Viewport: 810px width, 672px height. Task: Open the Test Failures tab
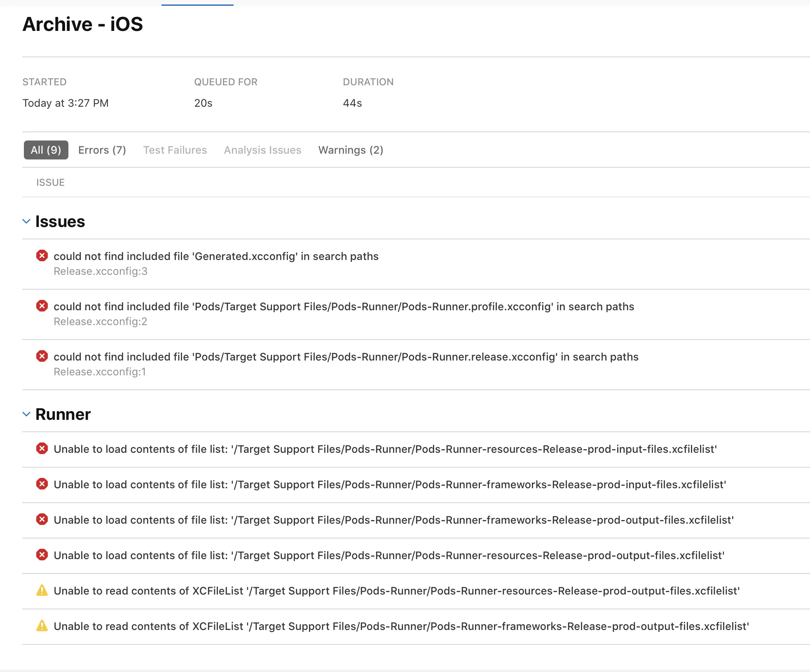175,150
